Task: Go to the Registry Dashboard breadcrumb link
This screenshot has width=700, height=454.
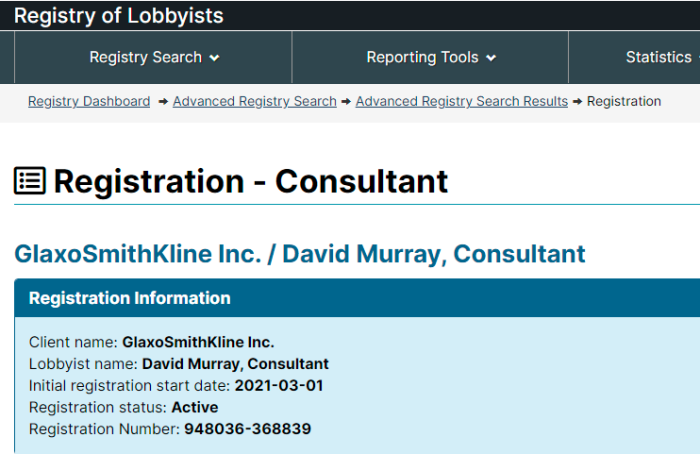Action: pos(89,101)
